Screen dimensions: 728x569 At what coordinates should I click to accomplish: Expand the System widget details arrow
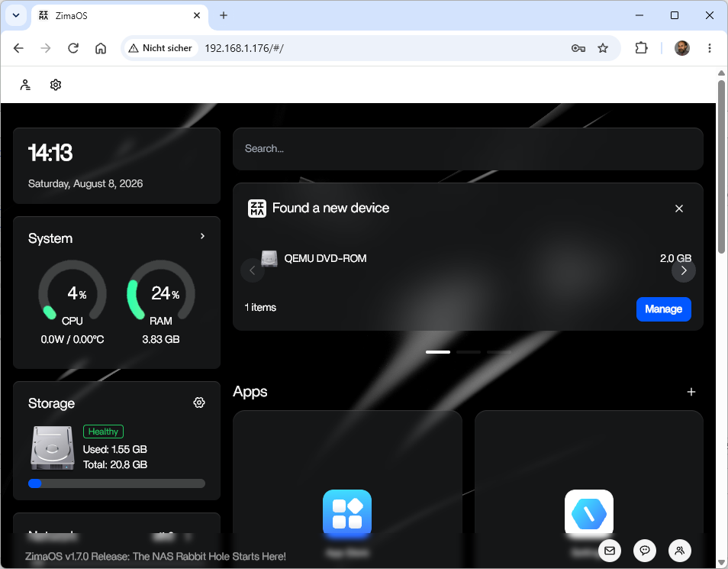pos(202,236)
